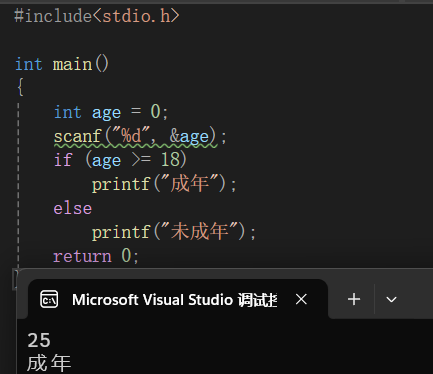Click the printf line printing "未成年"
This screenshot has height=374, width=433.
[174, 232]
